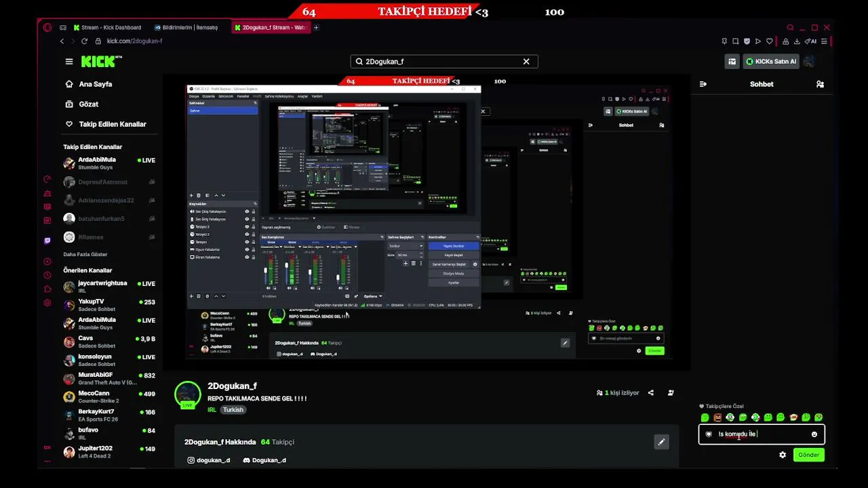Open the YakupTV recommended channel
The width and height of the screenshot is (868, 488).
[x=110, y=305]
